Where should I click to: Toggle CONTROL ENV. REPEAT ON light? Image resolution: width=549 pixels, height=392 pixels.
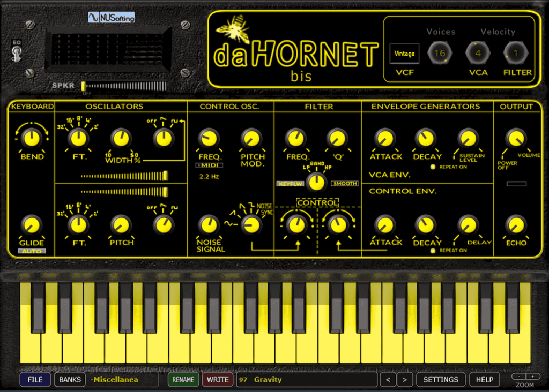click(x=433, y=251)
